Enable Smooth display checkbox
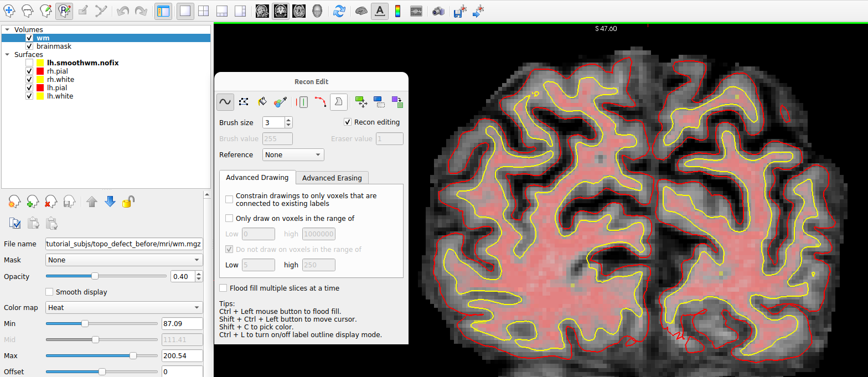This screenshot has height=377, width=868. [x=49, y=292]
